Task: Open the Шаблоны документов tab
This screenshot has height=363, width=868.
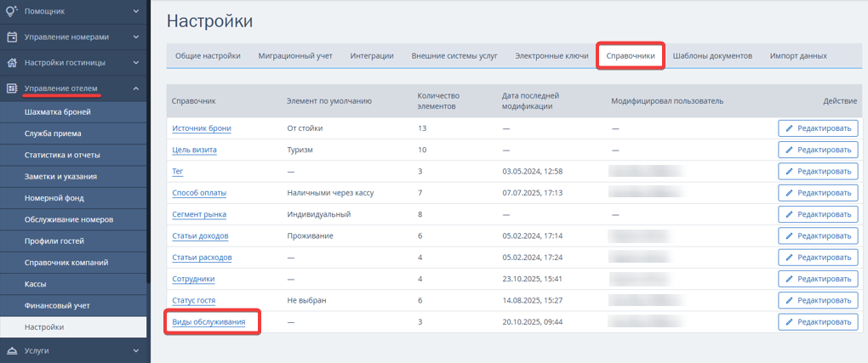Action: [712, 56]
